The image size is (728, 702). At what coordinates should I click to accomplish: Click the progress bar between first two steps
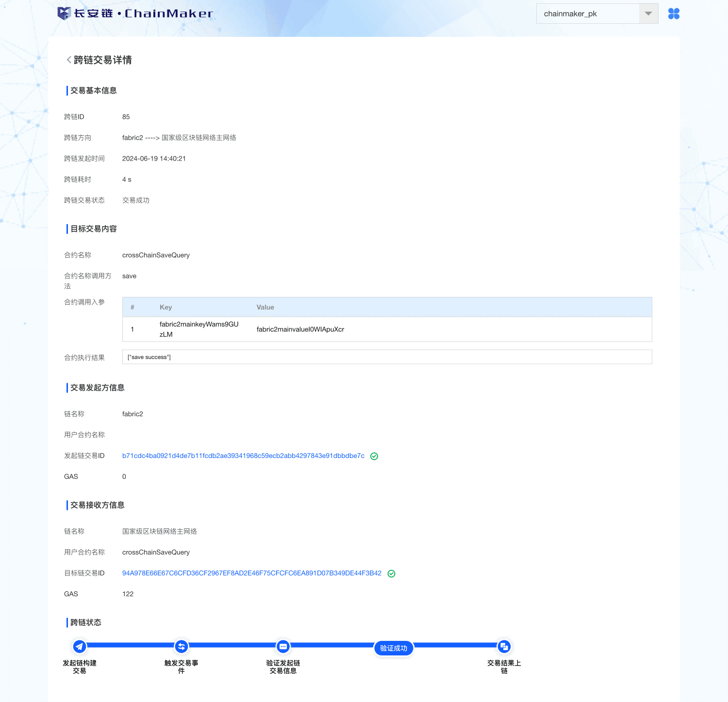tap(131, 645)
